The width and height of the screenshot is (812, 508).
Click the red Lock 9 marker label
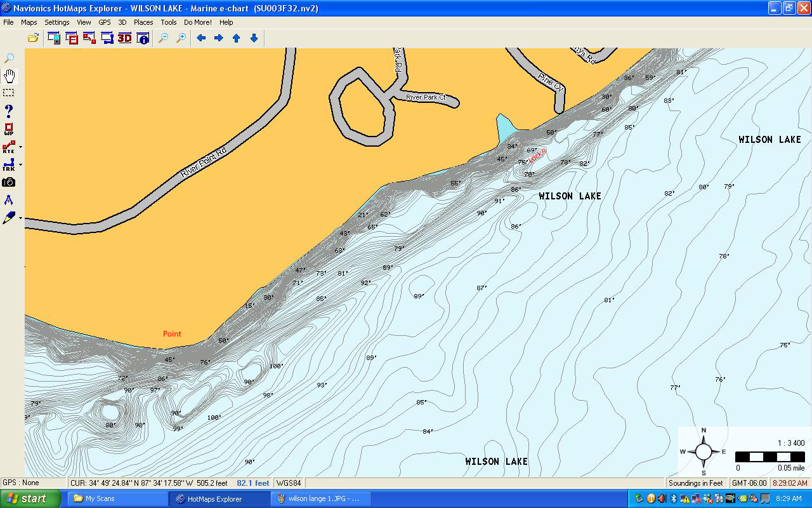(537, 155)
